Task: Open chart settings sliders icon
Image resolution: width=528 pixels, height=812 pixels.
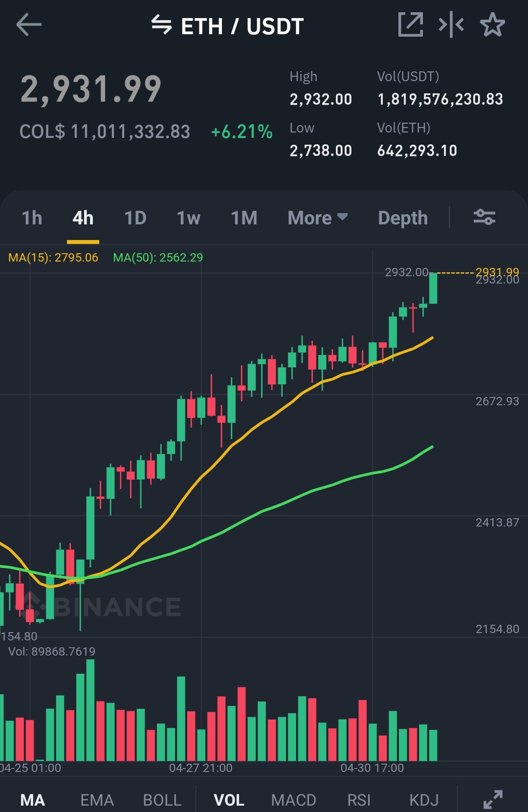Action: [x=484, y=217]
